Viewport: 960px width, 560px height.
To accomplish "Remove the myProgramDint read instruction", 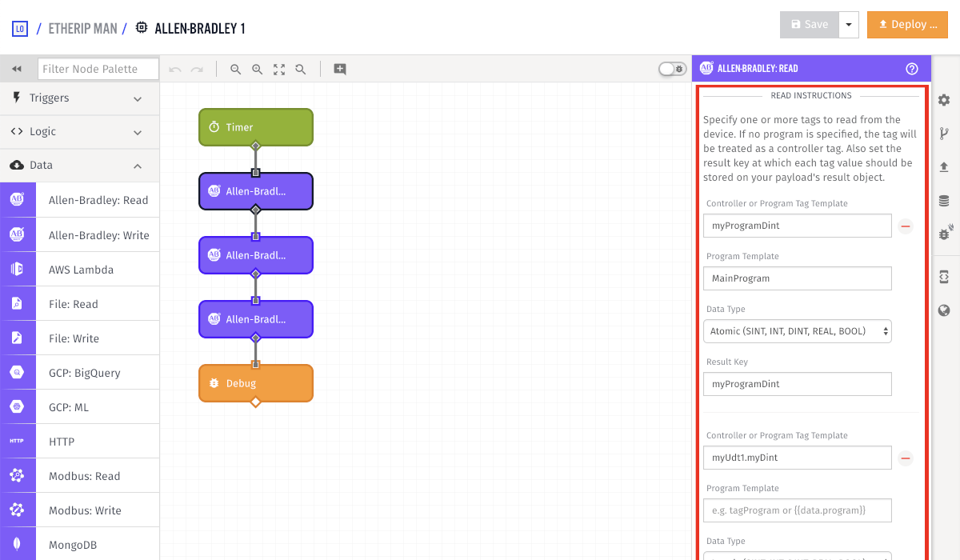I will pos(906,226).
